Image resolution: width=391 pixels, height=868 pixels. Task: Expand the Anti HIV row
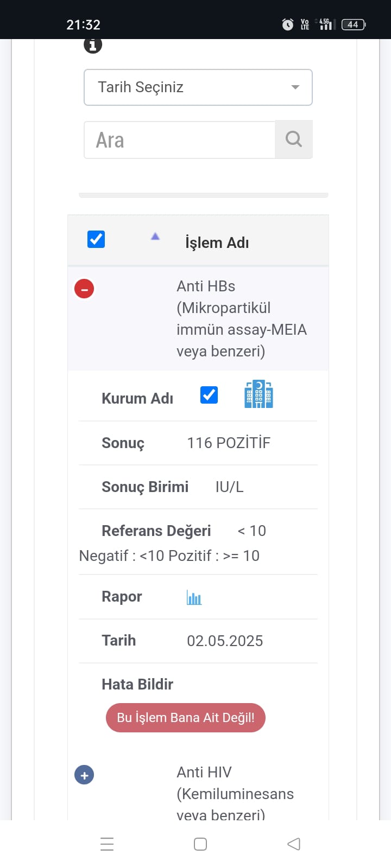pyautogui.click(x=84, y=775)
